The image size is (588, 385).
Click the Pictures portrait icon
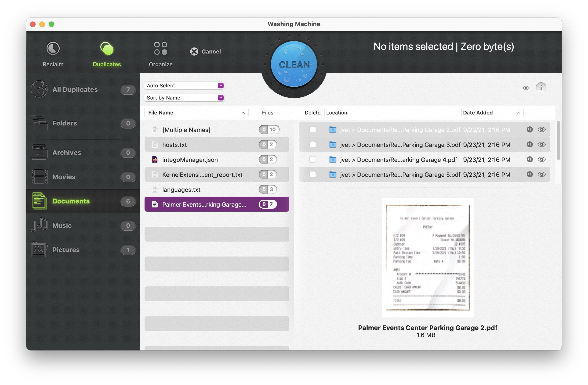coord(39,249)
